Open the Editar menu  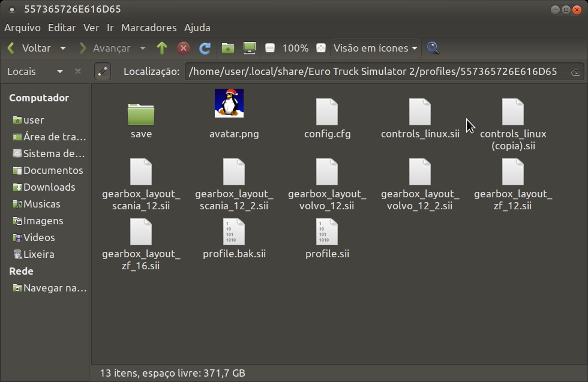[62, 28]
